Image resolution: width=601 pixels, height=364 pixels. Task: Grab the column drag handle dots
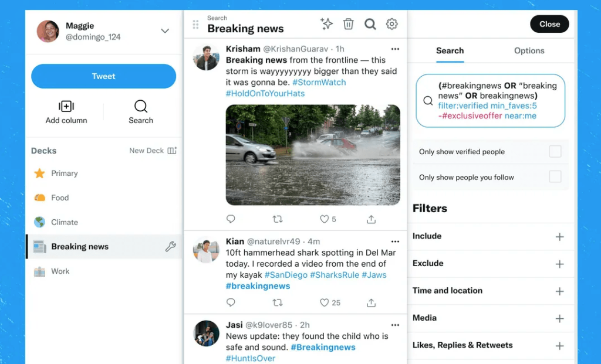click(x=195, y=25)
